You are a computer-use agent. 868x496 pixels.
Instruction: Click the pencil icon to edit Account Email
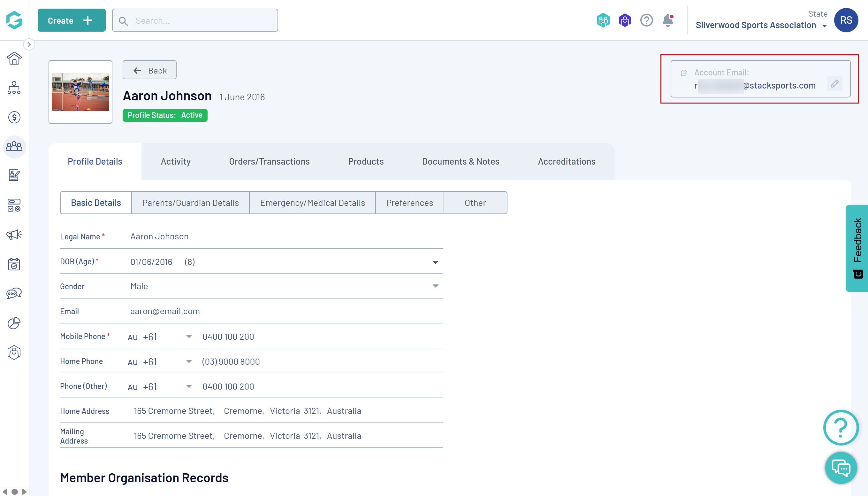(x=835, y=83)
